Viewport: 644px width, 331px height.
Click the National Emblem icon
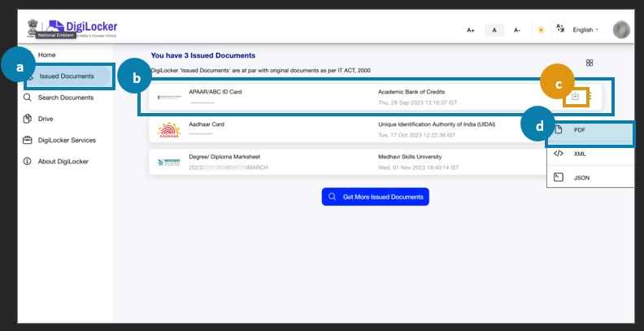click(33, 27)
